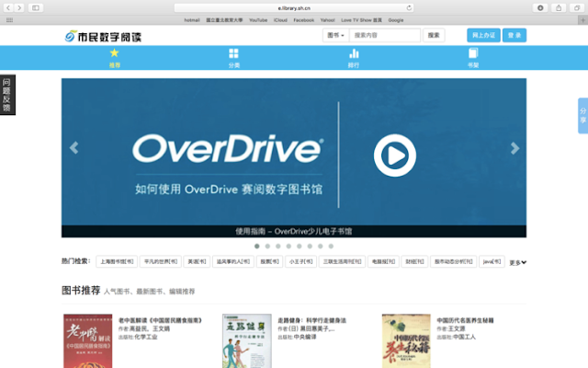The width and height of the screenshot is (588, 368).
Task: Select the seventh carousel dot
Action: [321, 246]
